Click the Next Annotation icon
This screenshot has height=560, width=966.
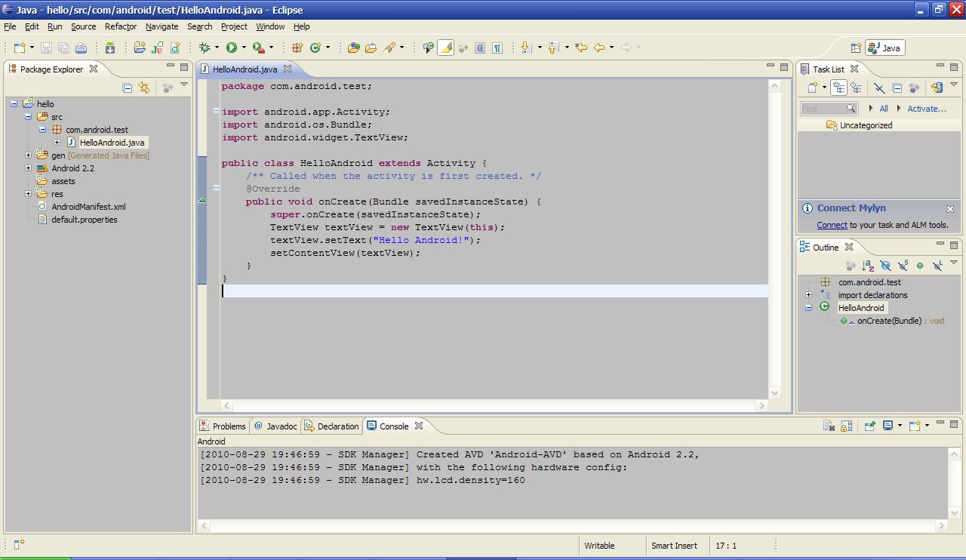[x=527, y=48]
